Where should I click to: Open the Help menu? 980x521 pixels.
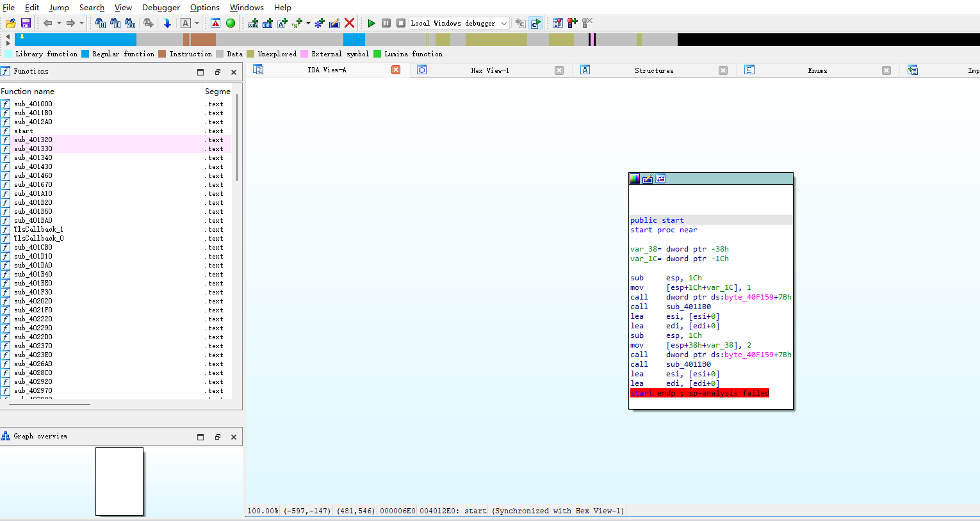click(282, 7)
